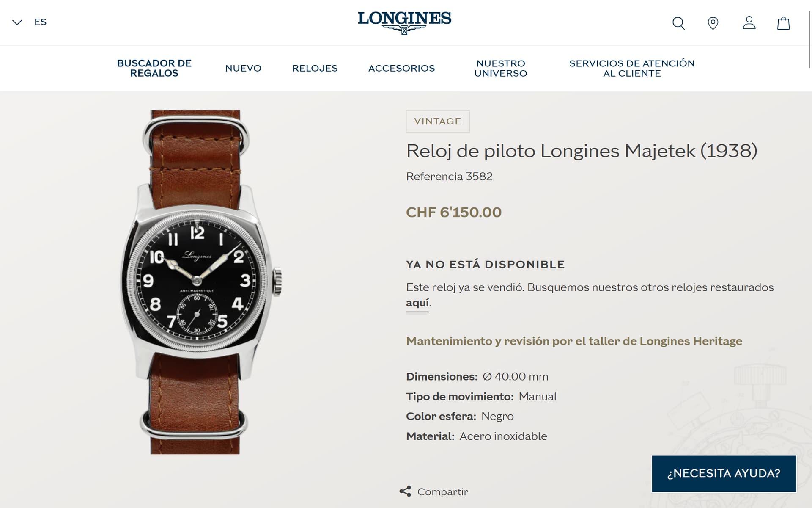Open Servicios de Atención al Cliente menu
Viewport: 812px width, 508px height.
(x=632, y=68)
